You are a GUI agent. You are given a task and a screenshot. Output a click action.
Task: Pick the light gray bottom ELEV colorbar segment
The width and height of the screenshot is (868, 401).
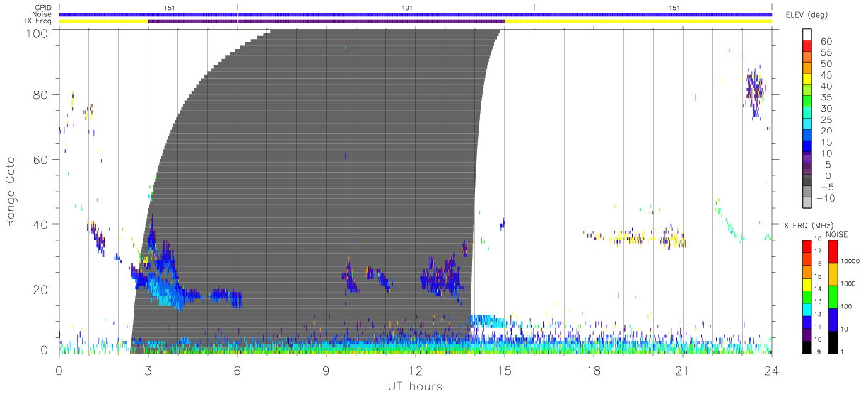pos(807,203)
